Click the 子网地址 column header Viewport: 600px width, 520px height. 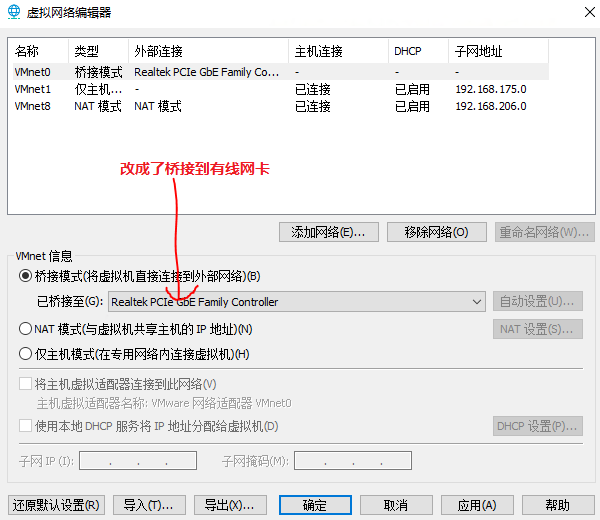tap(498, 51)
